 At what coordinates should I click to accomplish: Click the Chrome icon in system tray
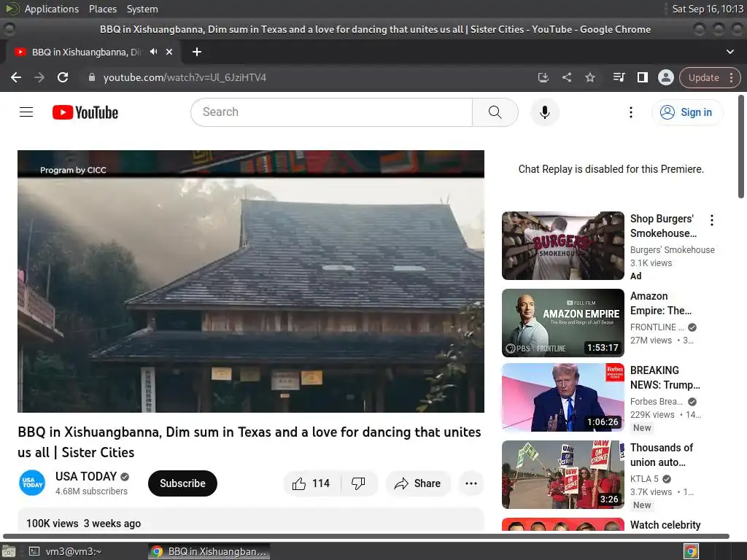click(691, 551)
